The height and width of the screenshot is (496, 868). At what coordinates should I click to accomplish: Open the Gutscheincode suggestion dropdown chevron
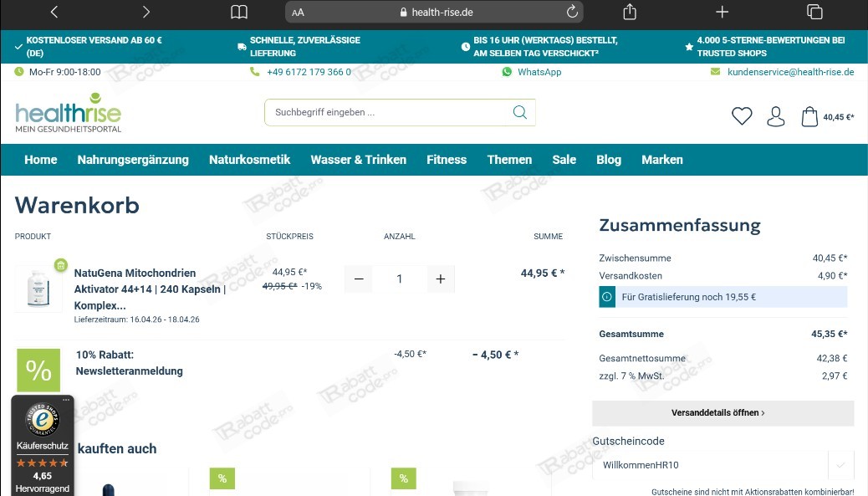click(x=841, y=464)
